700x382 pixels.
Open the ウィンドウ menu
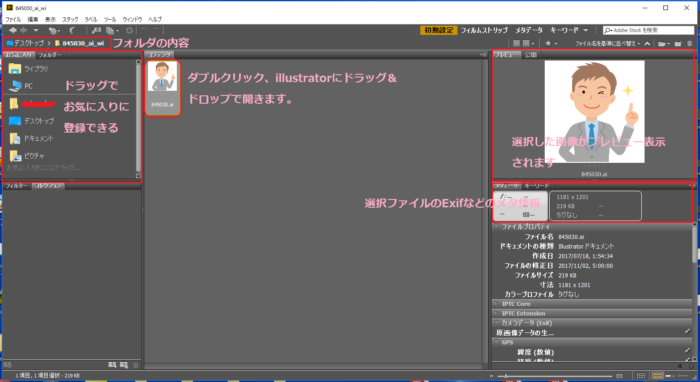pyautogui.click(x=132, y=19)
